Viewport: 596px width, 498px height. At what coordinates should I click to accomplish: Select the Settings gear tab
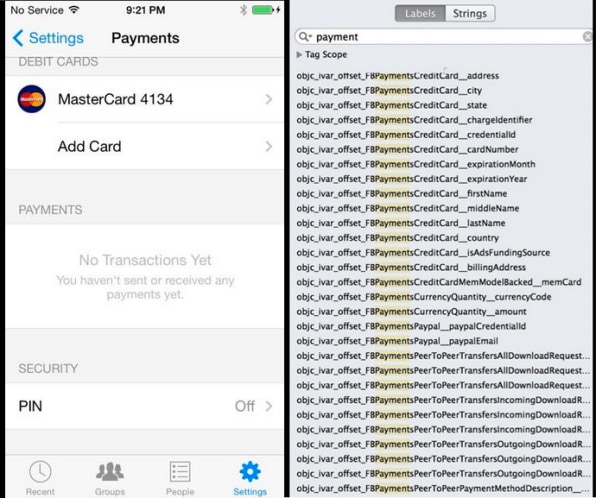250,478
